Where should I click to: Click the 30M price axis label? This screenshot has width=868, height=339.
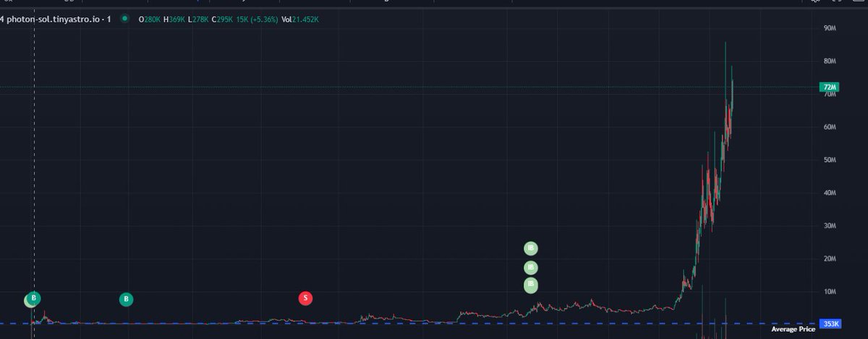830,226
